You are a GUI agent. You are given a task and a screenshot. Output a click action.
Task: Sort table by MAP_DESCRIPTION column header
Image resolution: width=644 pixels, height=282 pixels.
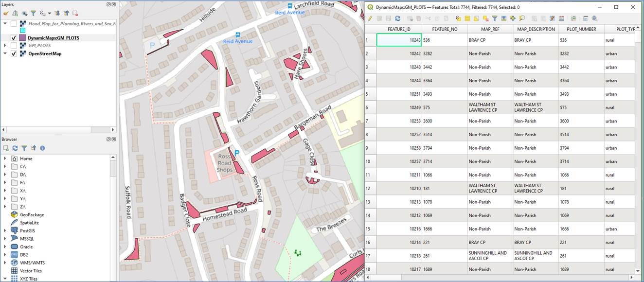click(536, 29)
